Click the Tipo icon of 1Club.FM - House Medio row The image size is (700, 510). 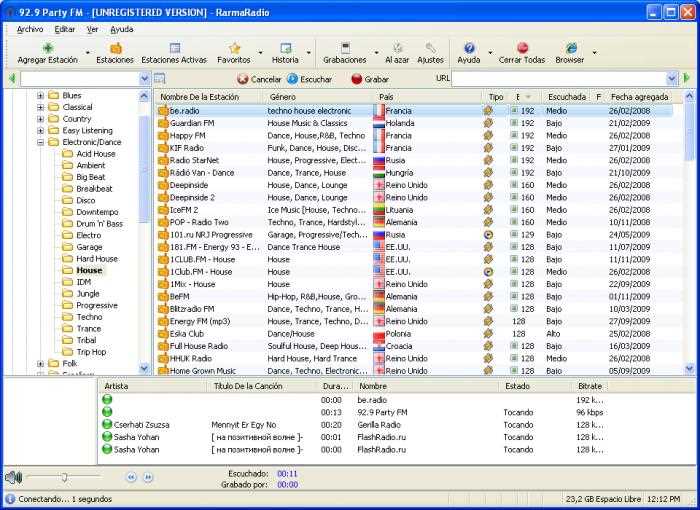[x=488, y=272]
